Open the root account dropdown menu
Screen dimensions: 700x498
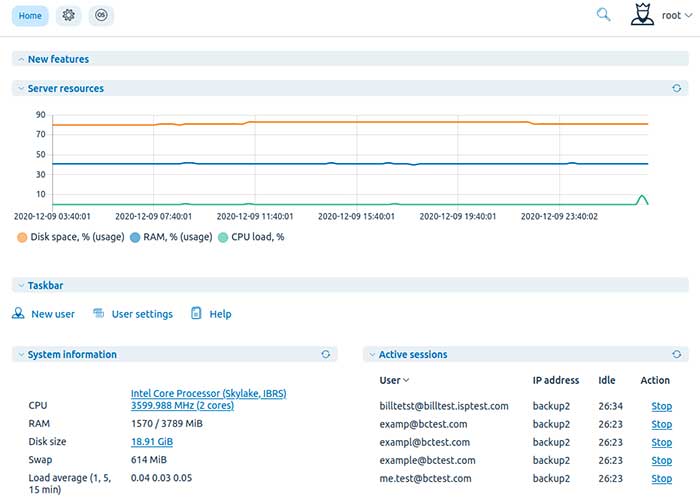point(676,16)
